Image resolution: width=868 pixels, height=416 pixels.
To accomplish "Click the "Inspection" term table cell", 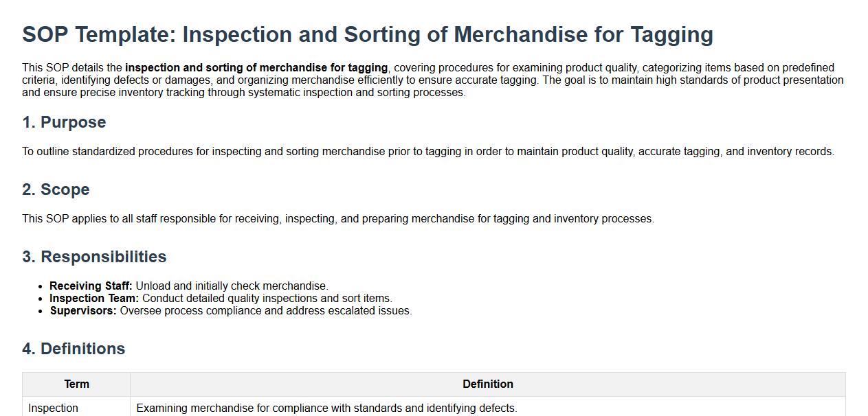I will (53, 408).
